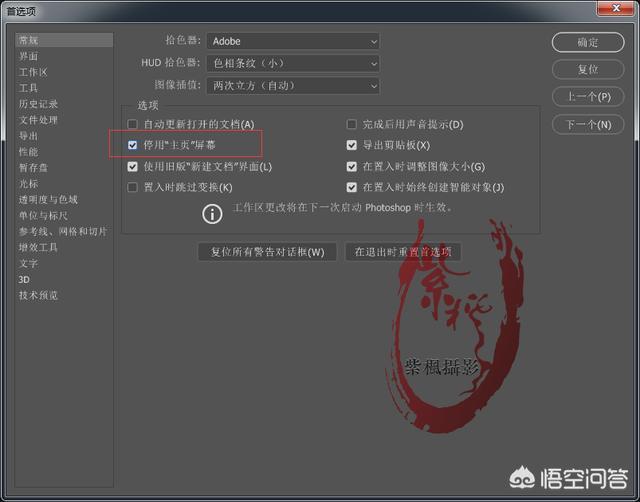This screenshot has width=640, height=502.
Task: Open 暂存盘 preferences category
Action: click(33, 167)
